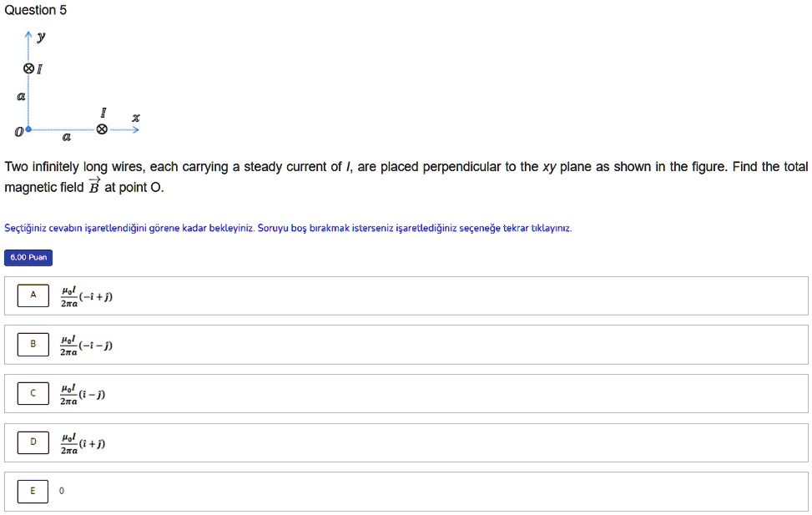Viewport: 812px width, 515px height.
Task: Click the Question 5 heading
Action: pyautogui.click(x=35, y=10)
